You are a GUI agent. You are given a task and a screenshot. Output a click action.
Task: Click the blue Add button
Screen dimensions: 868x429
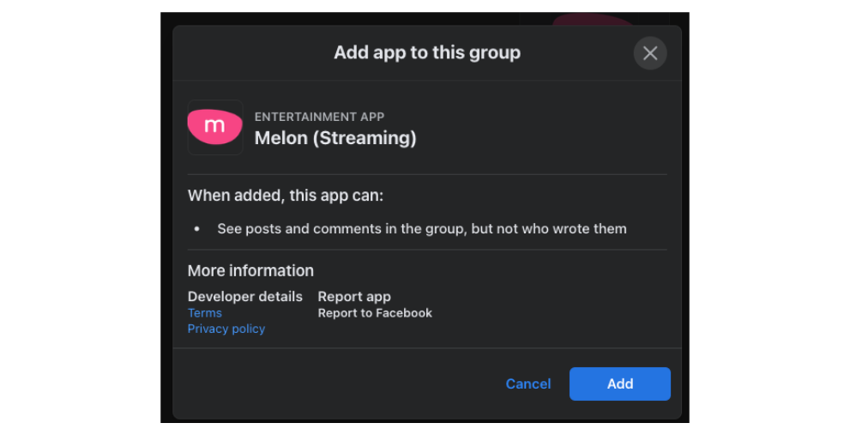619,384
